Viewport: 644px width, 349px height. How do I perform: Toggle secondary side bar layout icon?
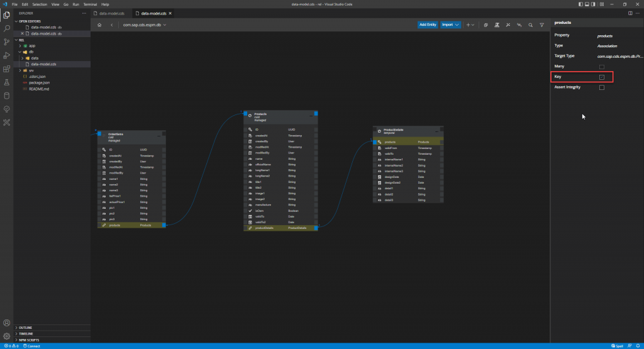tap(593, 4)
